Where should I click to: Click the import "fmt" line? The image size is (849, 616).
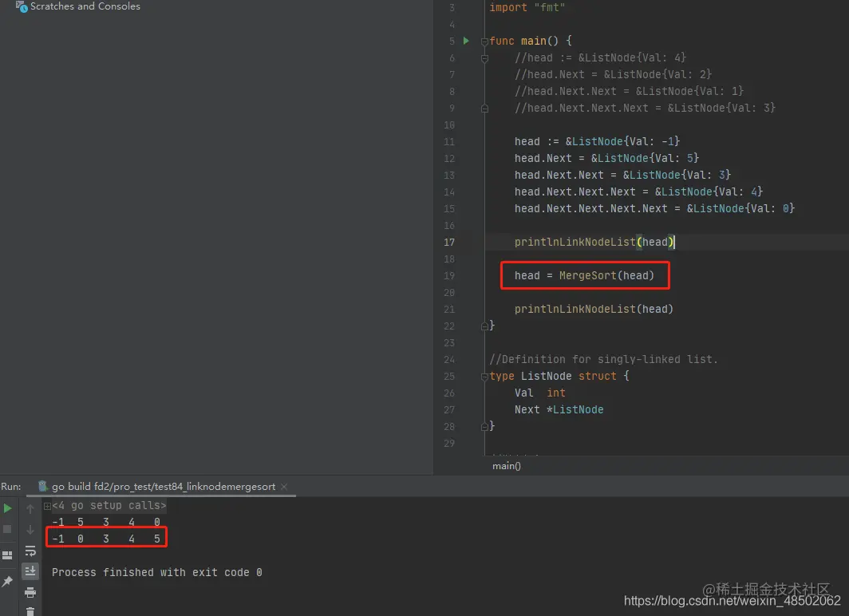527,7
